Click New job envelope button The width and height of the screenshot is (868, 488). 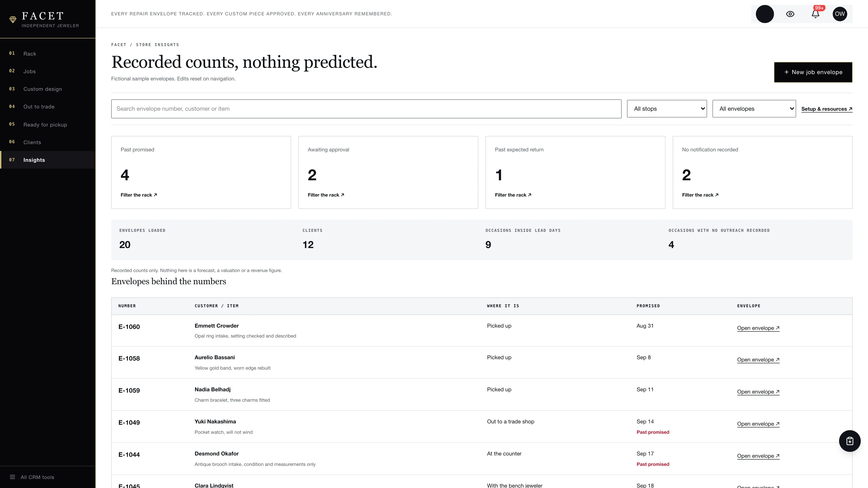tap(813, 72)
